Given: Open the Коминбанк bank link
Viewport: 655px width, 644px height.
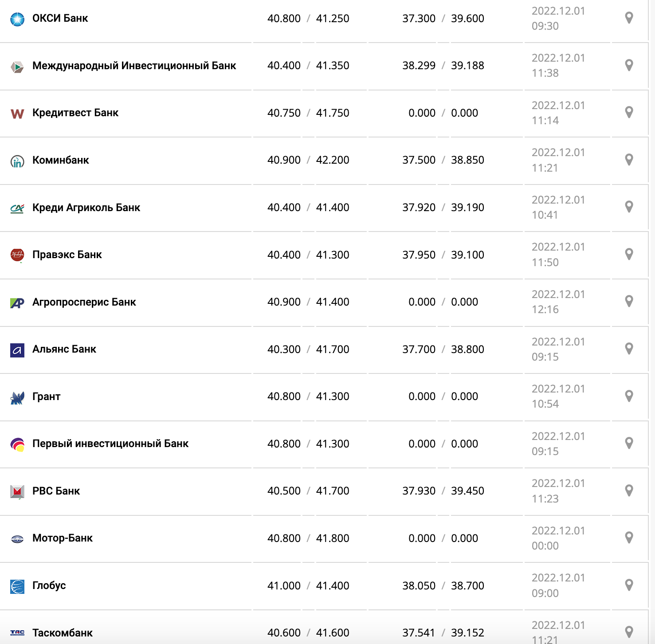Looking at the screenshot, I should tap(61, 160).
